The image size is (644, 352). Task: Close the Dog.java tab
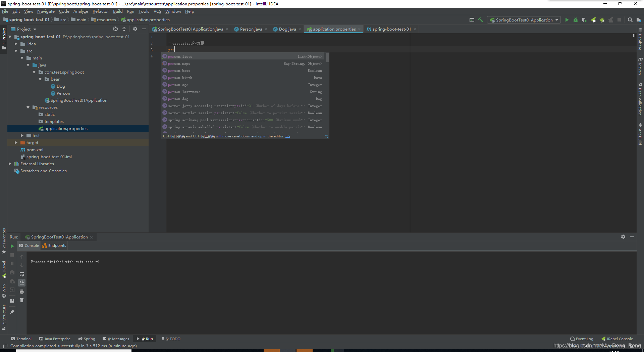pyautogui.click(x=300, y=29)
